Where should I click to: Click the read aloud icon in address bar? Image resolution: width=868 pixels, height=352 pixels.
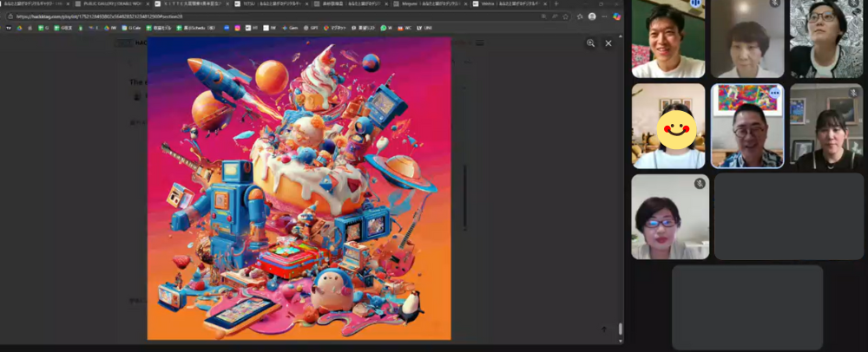556,16
